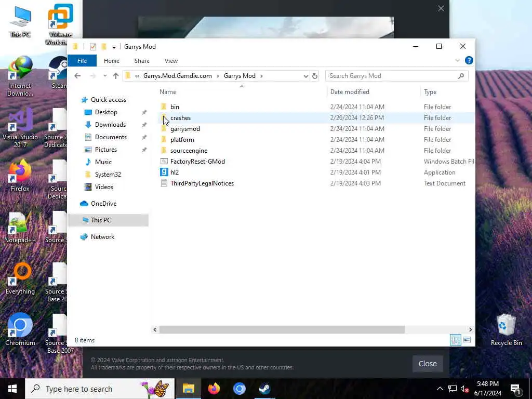Click the New folder quick access toolbar icon
This screenshot has width=532, height=399.
tap(104, 46)
